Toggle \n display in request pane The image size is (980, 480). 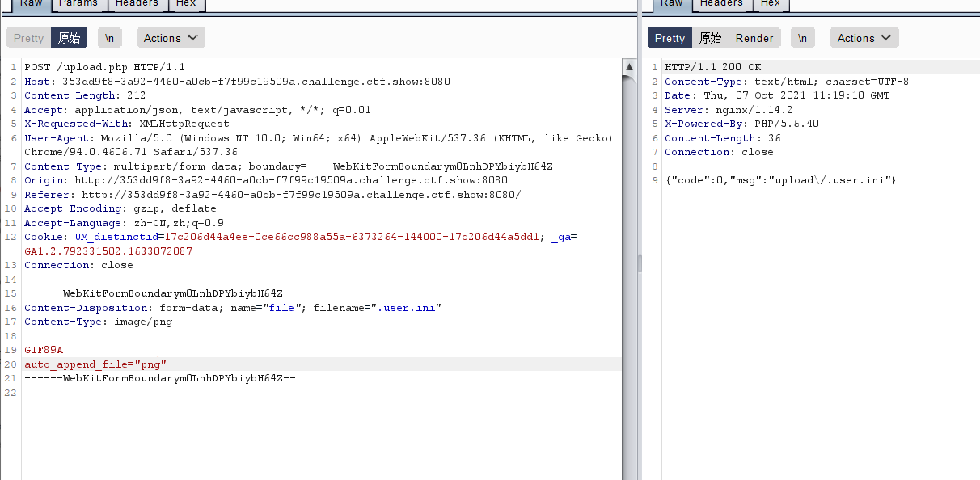click(110, 38)
